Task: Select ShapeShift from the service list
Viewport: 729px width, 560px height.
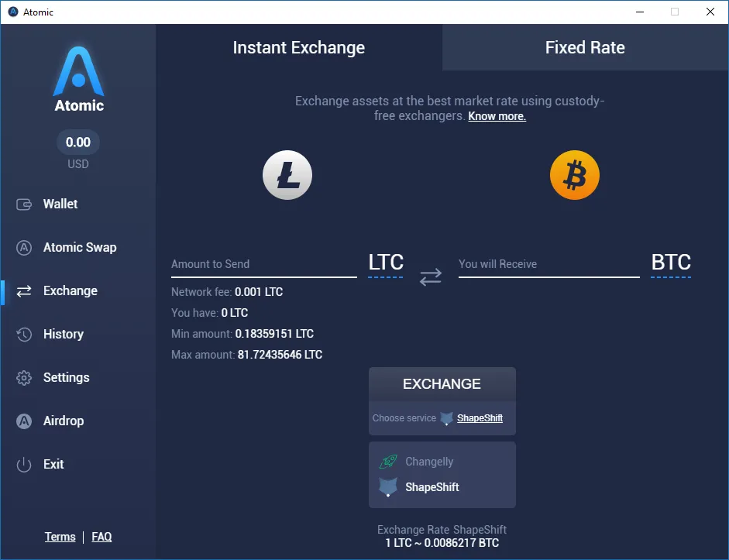Action: coord(432,487)
